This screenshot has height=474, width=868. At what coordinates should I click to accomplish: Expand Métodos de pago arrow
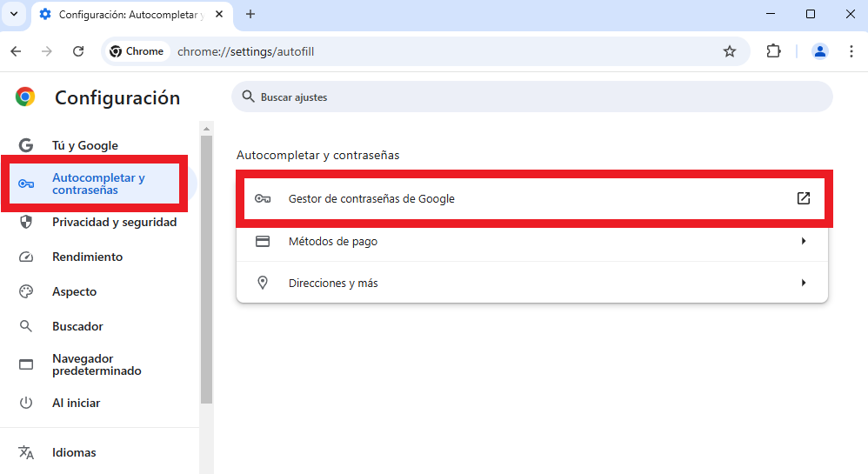pos(804,241)
